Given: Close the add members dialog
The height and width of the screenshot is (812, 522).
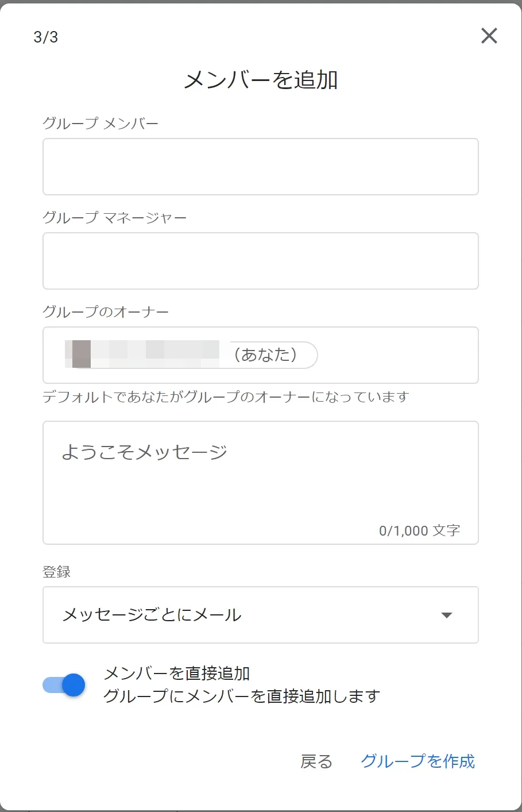Looking at the screenshot, I should [489, 36].
